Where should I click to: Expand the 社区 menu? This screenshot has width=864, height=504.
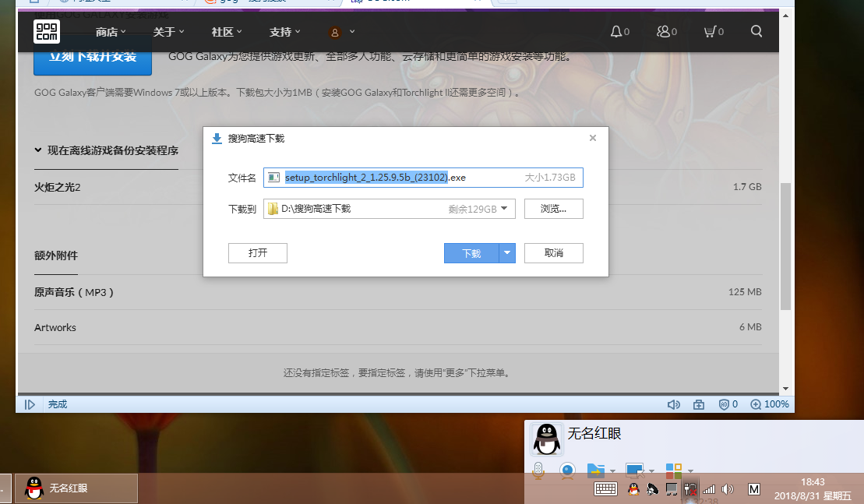pos(227,32)
